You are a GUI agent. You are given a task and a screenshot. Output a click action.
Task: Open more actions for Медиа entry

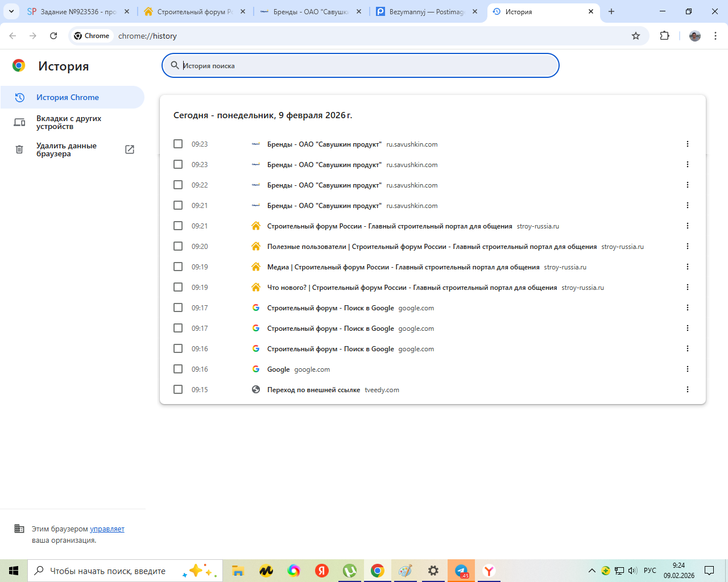click(688, 267)
